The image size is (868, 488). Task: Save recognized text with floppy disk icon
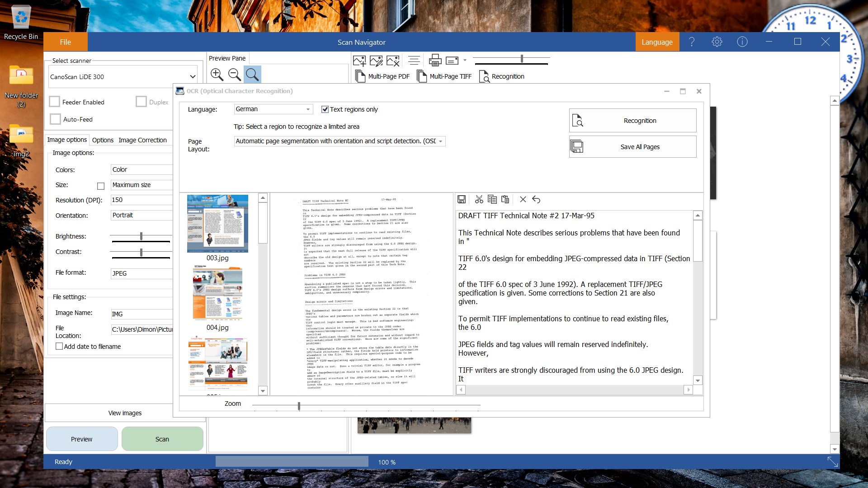point(462,199)
